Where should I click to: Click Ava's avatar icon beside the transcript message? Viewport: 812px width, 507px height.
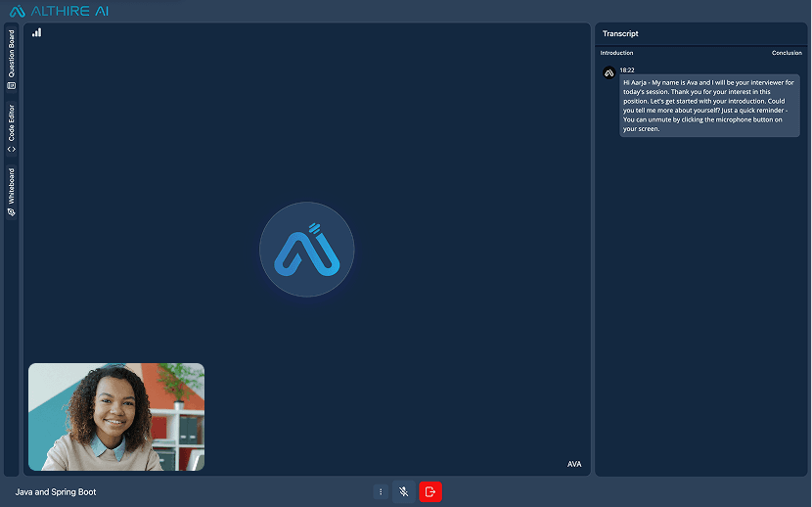click(609, 73)
